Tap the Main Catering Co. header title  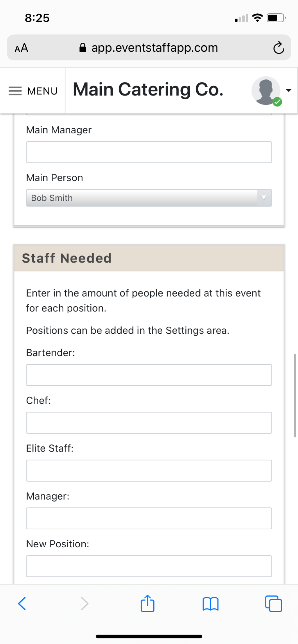pos(148,89)
